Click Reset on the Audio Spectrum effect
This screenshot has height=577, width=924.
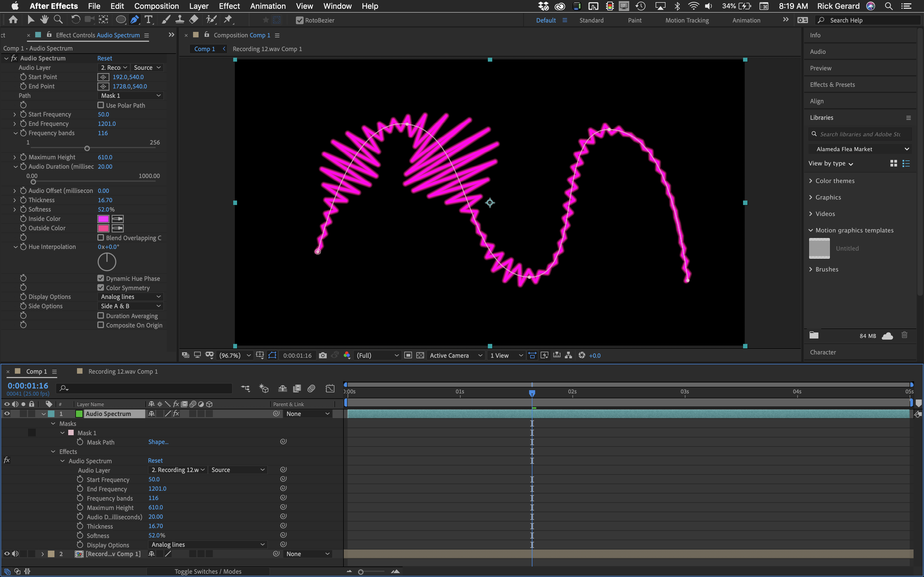[x=105, y=58]
